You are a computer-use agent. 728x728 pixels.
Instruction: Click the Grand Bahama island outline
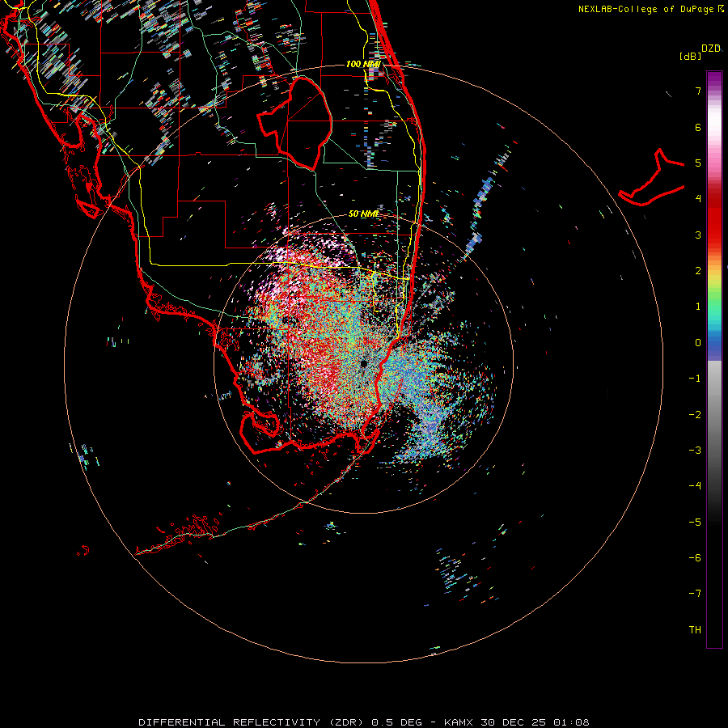(652, 179)
